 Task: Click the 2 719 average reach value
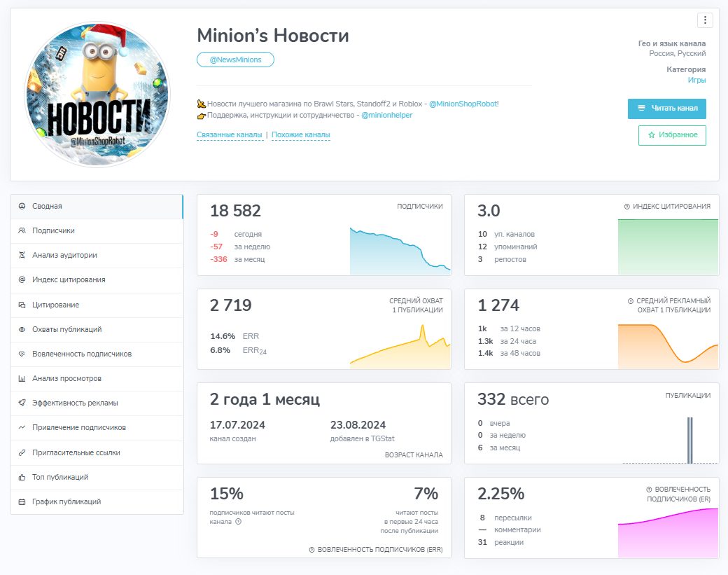click(231, 305)
